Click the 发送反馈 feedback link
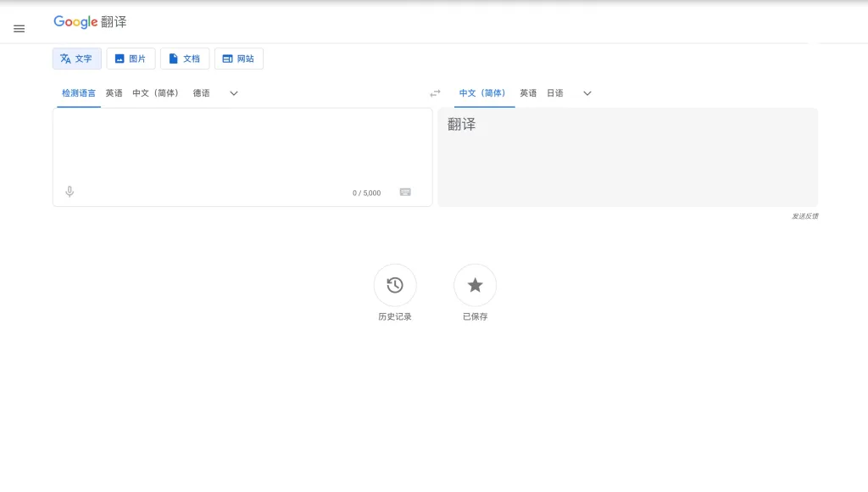868x492 pixels. tap(804, 216)
